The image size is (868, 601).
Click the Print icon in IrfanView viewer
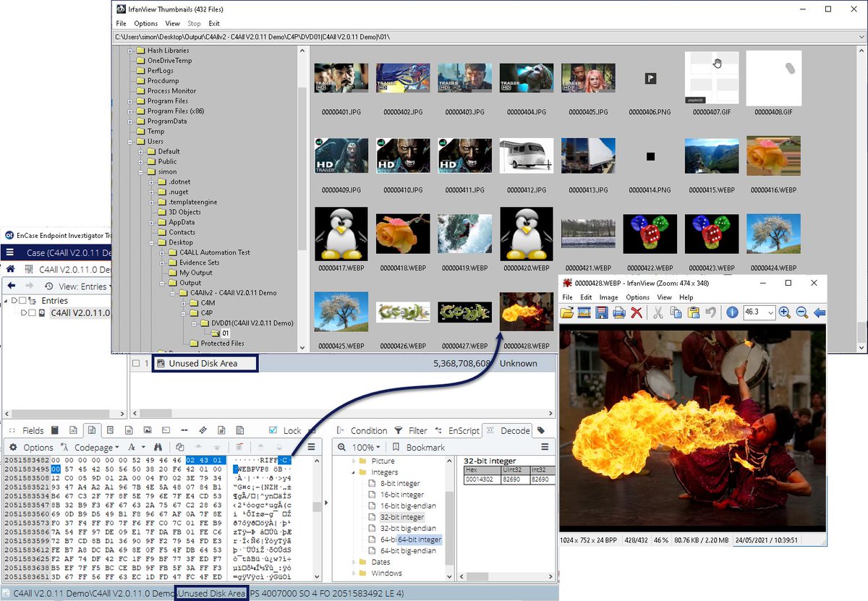tap(619, 312)
